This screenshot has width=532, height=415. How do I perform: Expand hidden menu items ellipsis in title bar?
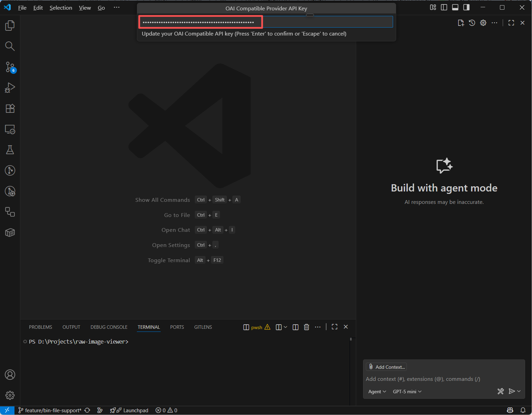click(x=117, y=7)
